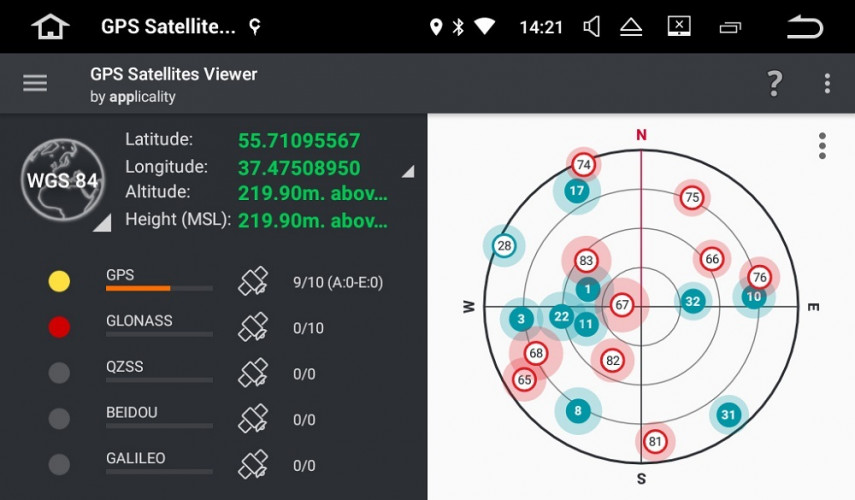Open the hamburger navigation menu
Screen dimensions: 855x500
click(35, 84)
